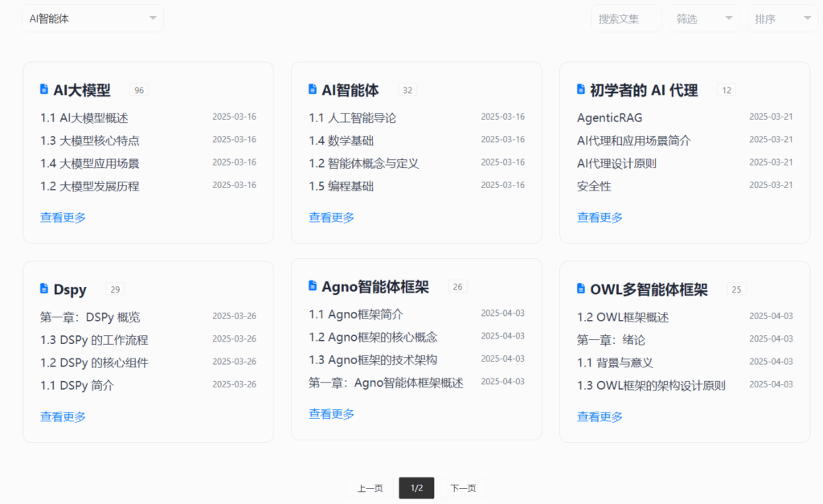Open article AI代理和应用场景简介

point(633,141)
